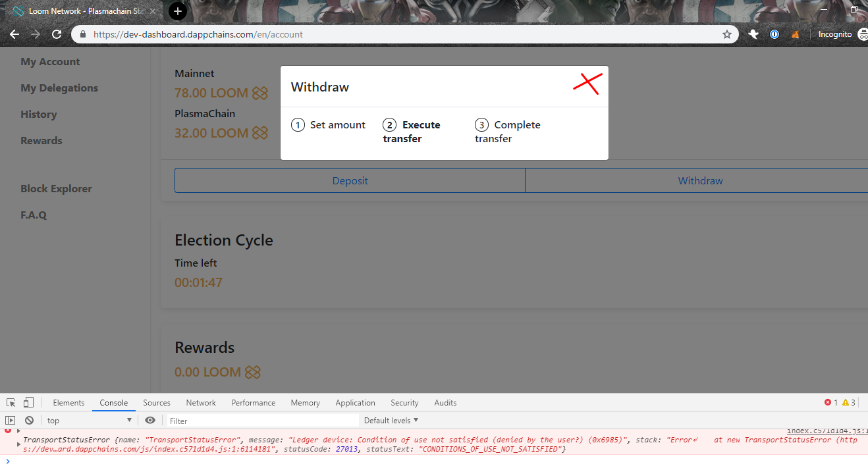Toggle the Withdraw transfer tab

[700, 180]
